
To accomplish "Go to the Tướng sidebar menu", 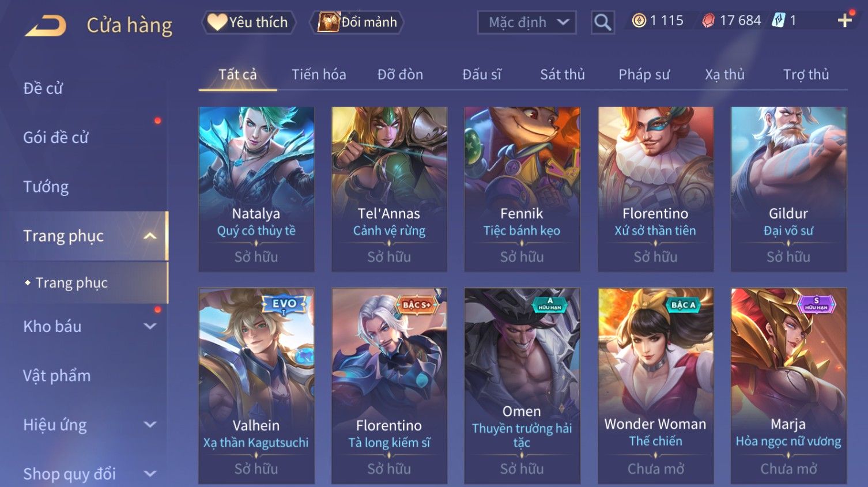I will click(x=46, y=187).
